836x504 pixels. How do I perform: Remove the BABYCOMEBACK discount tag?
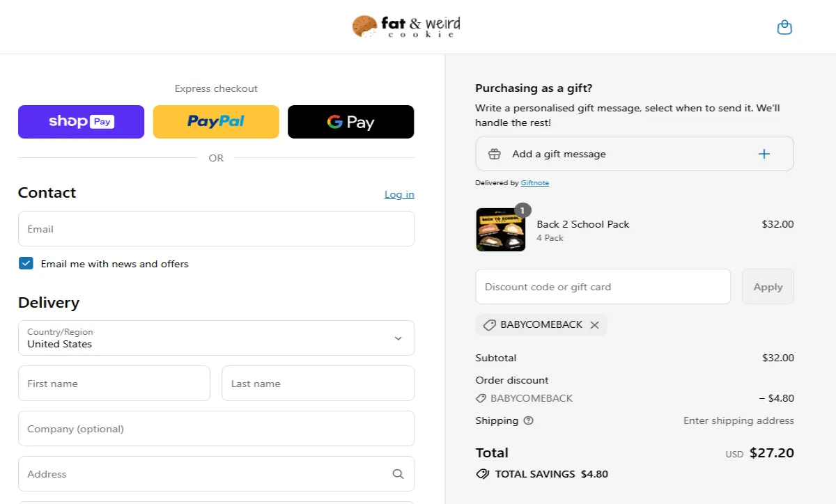pos(595,324)
